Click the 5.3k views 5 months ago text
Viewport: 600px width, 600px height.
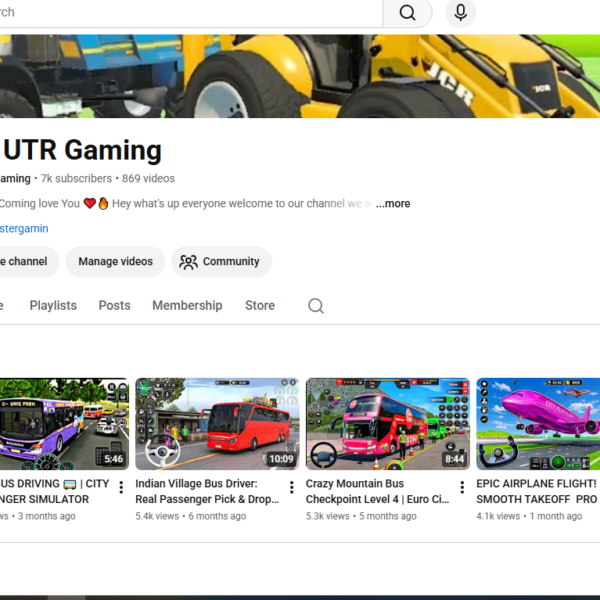(361, 516)
